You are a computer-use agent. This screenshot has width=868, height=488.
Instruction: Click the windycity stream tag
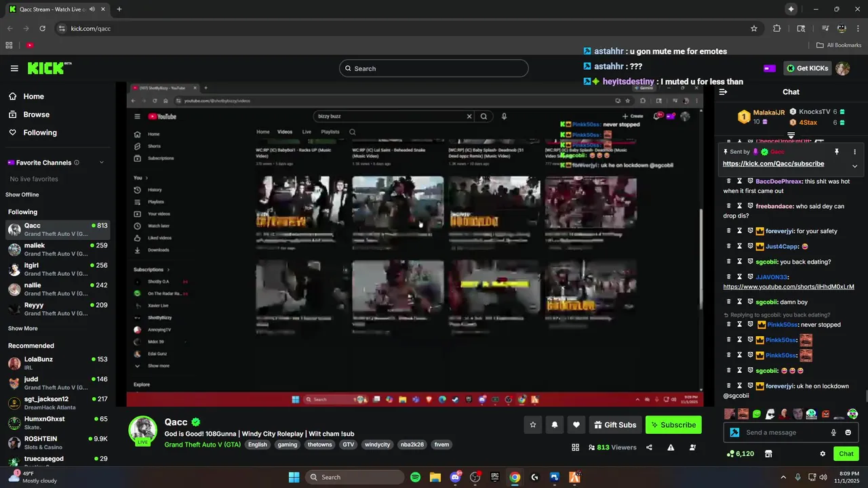point(377,445)
